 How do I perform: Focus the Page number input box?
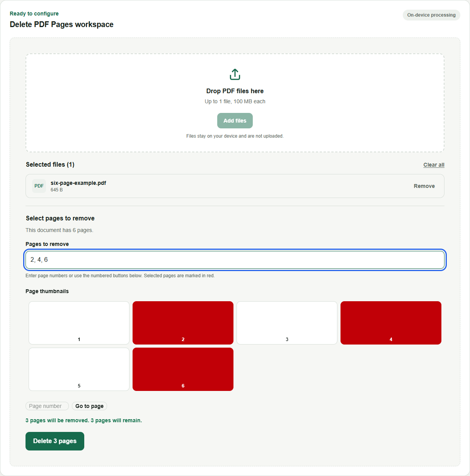click(x=47, y=406)
